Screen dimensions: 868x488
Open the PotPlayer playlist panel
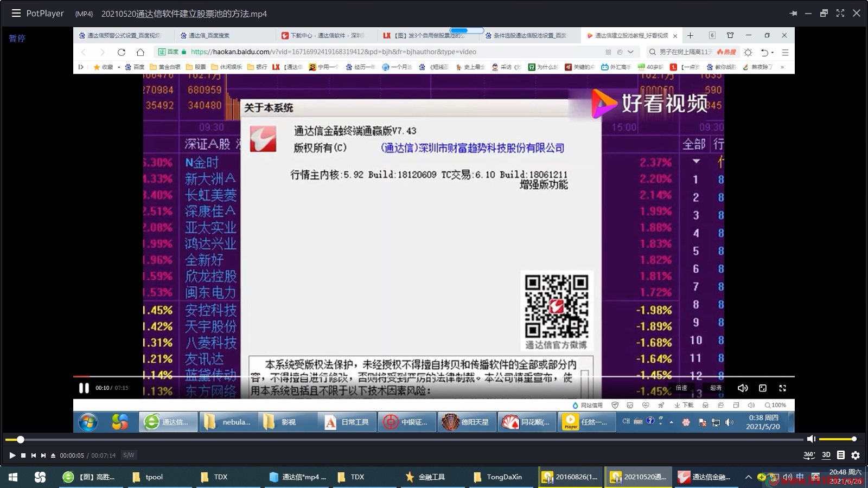click(841, 455)
